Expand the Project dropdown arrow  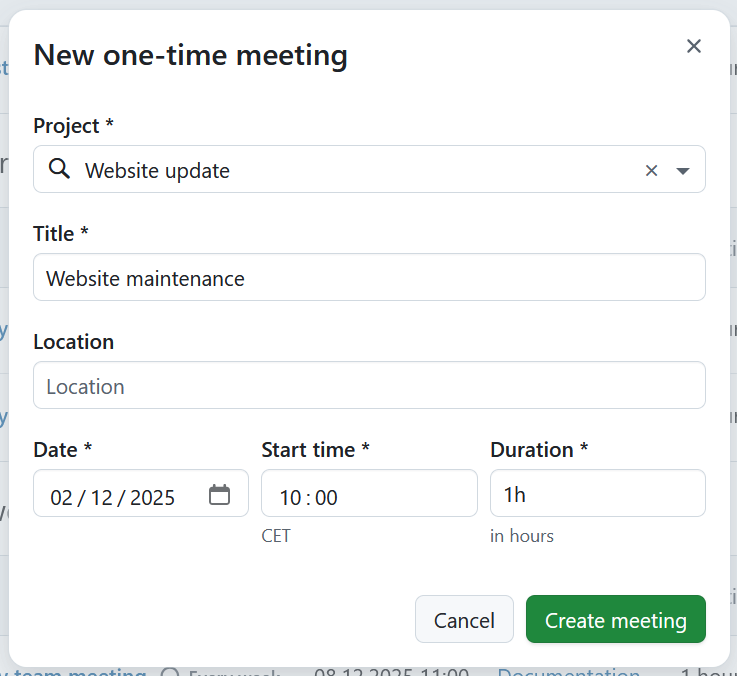tap(683, 171)
